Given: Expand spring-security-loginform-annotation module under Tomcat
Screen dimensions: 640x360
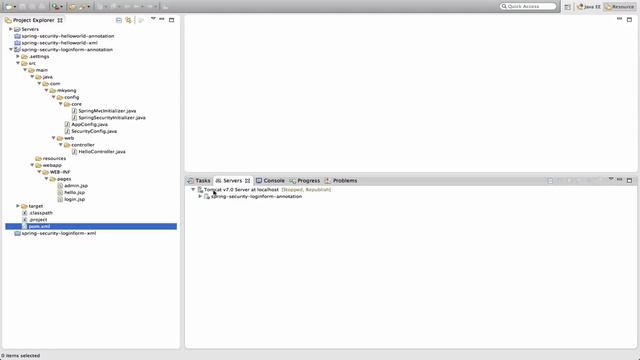Looking at the screenshot, I should [x=200, y=196].
